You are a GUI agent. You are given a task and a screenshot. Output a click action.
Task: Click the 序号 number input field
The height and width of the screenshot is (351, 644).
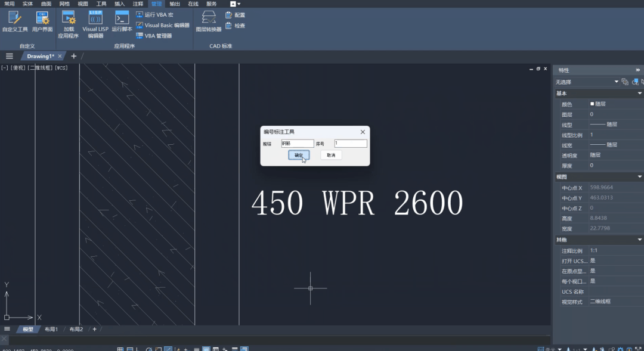tap(351, 143)
